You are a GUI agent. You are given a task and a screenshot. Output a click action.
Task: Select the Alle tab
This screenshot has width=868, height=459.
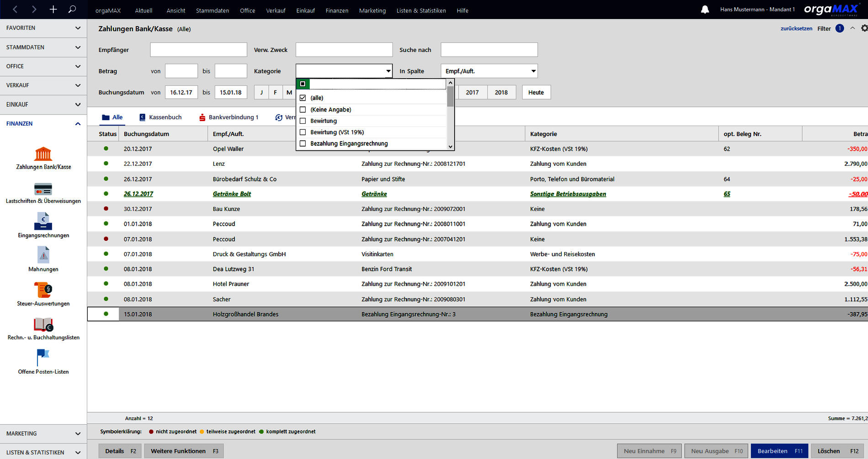click(112, 117)
